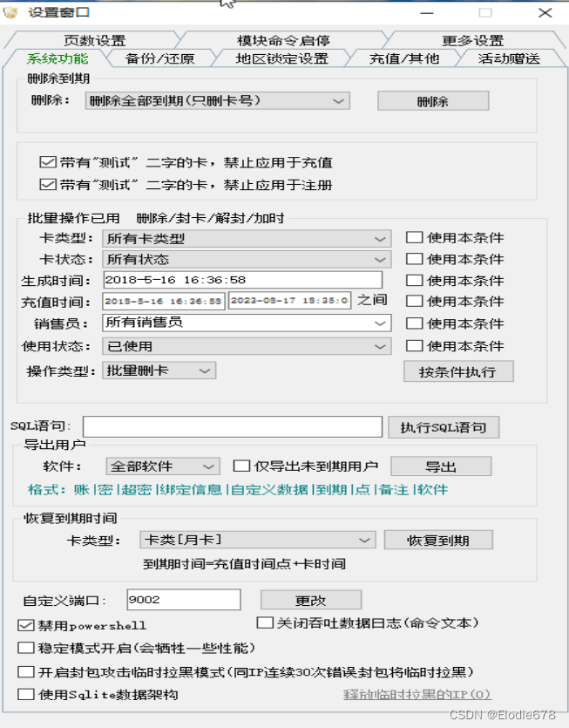Enable 使用本条件 for 销售员

coord(415,323)
